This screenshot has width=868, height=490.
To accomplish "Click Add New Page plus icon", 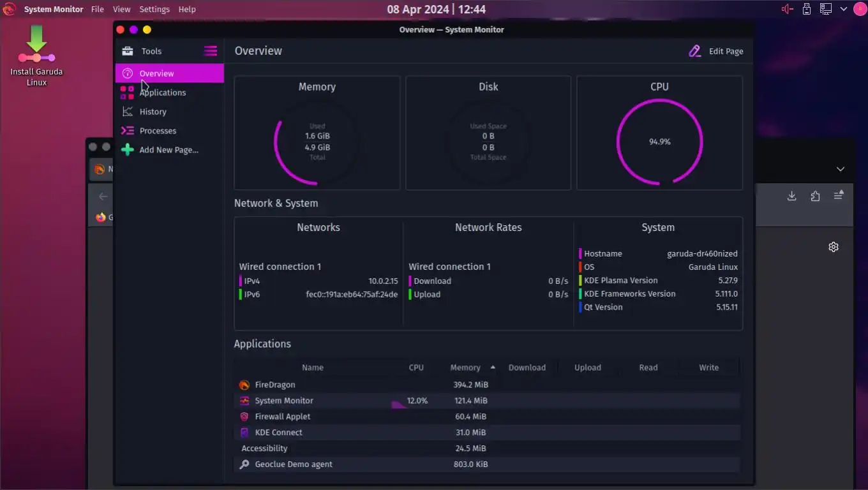I will (x=128, y=150).
